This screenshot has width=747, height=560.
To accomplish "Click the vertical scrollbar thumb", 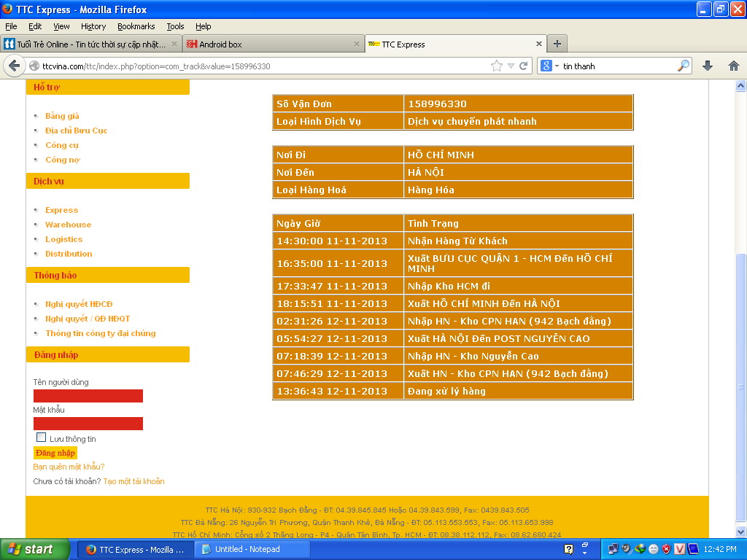I will point(740,388).
